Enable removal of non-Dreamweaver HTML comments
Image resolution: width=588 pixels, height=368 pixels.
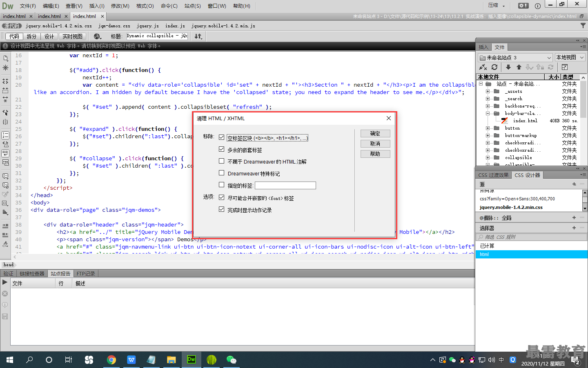tap(221, 161)
